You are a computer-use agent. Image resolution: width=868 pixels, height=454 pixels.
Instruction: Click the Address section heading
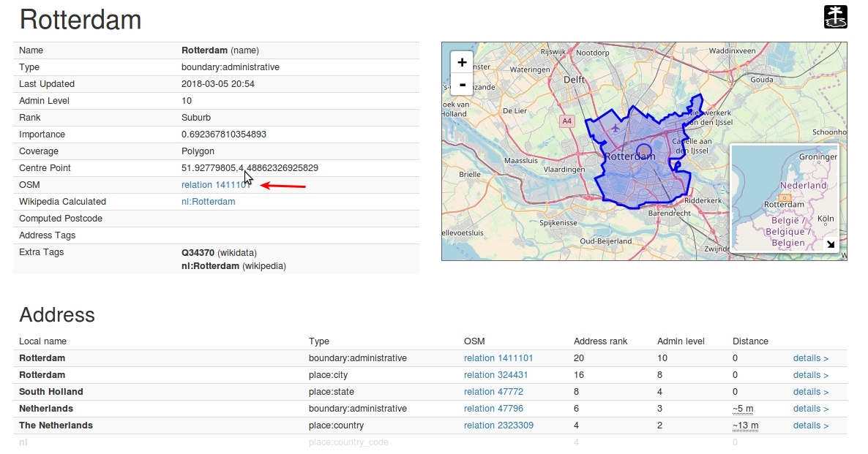pyautogui.click(x=57, y=314)
